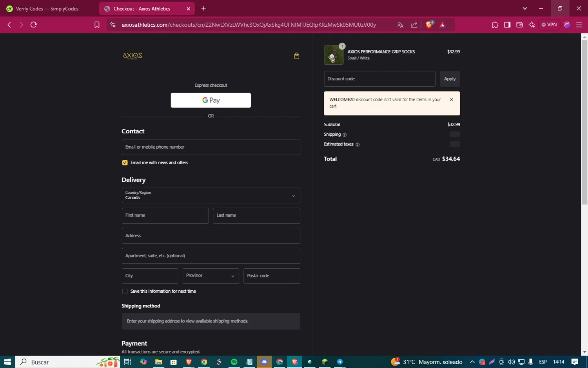Click the Address field

point(211,236)
